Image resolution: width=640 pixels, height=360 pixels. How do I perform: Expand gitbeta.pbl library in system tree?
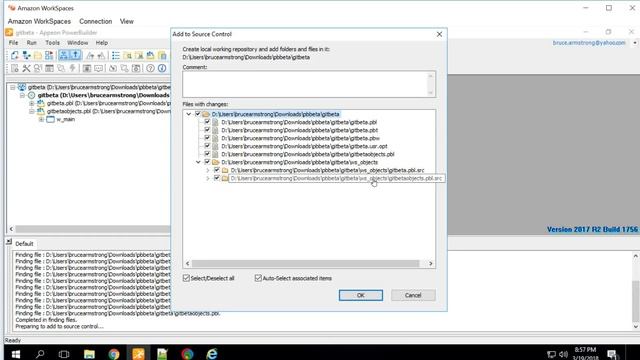pos(32,103)
